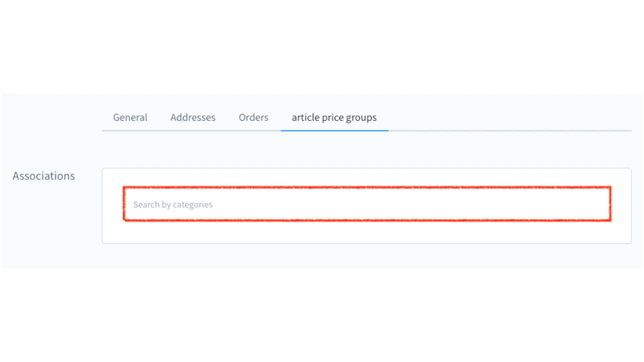
Task: Switch to the Addresses tab
Action: 193,118
